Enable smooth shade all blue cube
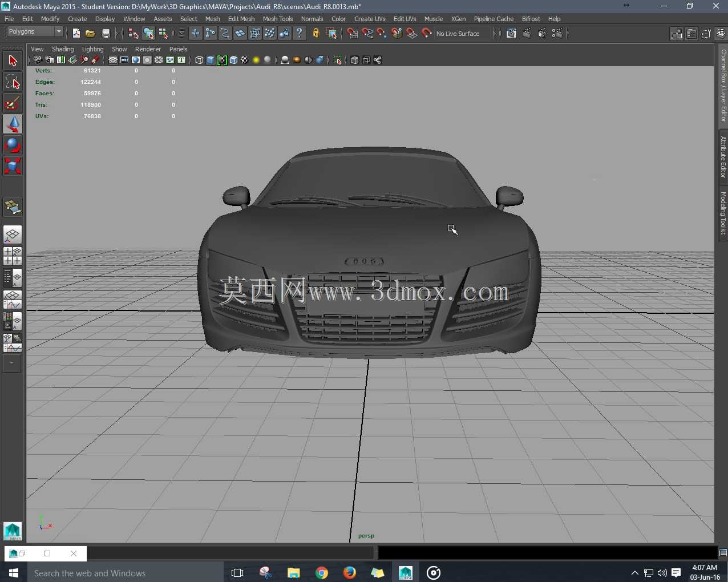The height and width of the screenshot is (582, 728). point(211,60)
